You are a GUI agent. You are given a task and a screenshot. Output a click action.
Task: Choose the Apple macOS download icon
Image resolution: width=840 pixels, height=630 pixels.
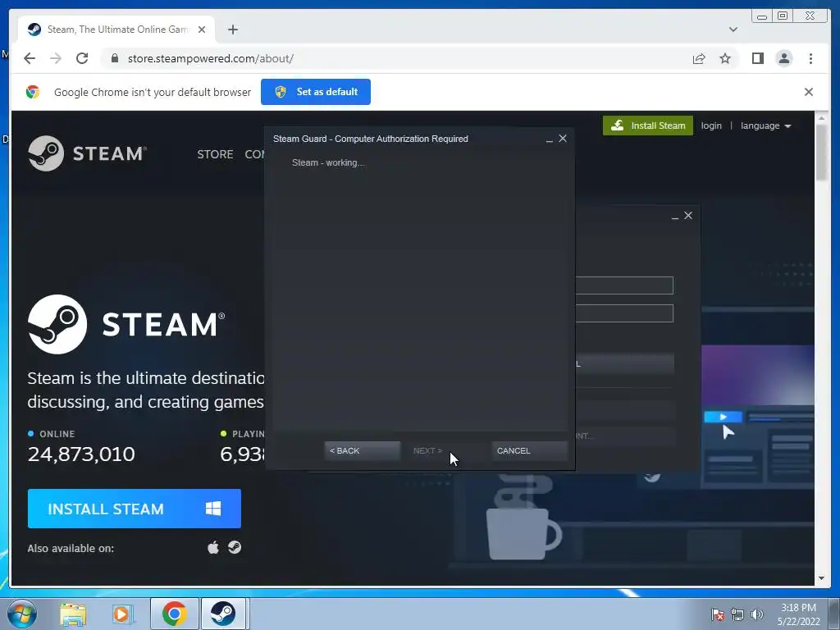[x=213, y=547]
